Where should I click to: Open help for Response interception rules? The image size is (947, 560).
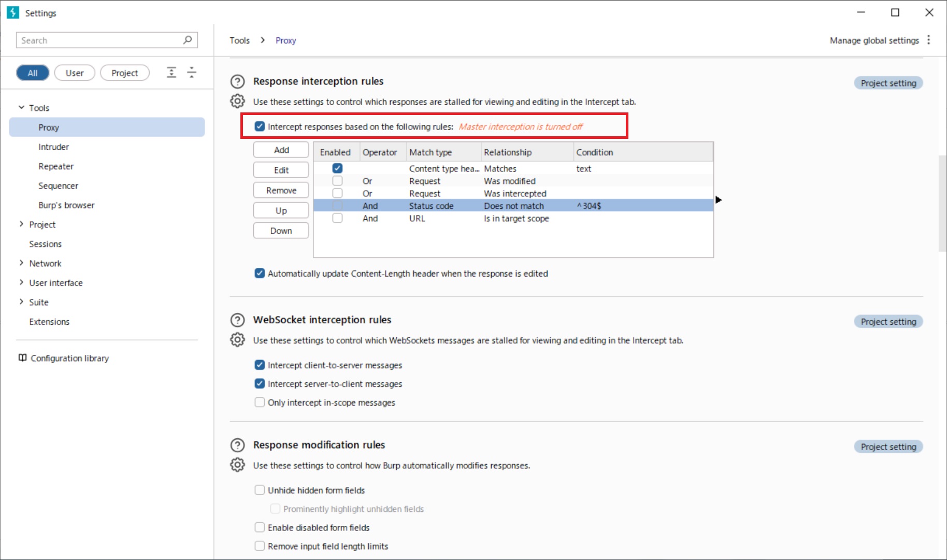coord(237,82)
